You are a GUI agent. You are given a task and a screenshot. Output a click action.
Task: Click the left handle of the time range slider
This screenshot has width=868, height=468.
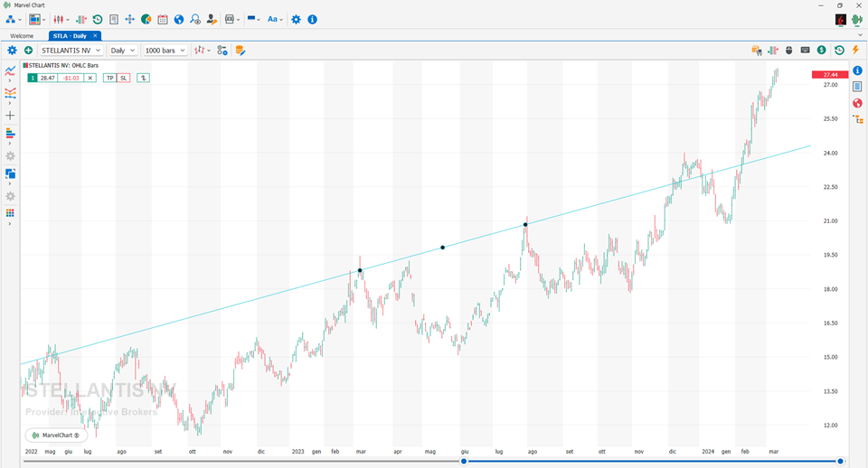point(464,461)
